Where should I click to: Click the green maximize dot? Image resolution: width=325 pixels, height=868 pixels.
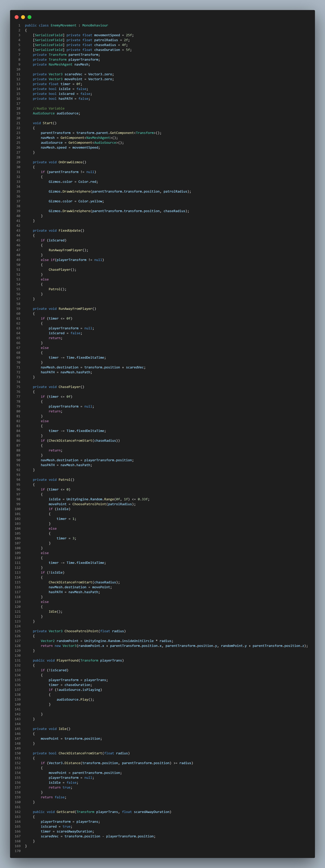click(29, 17)
